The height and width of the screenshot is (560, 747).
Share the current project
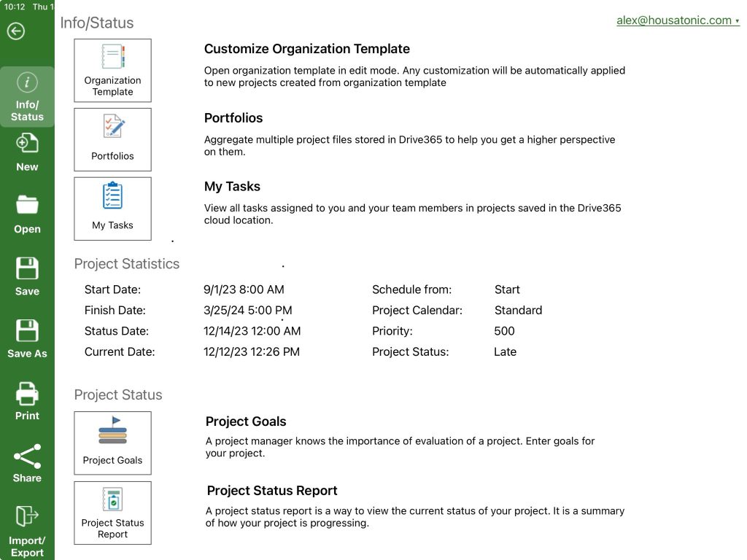[x=27, y=464]
